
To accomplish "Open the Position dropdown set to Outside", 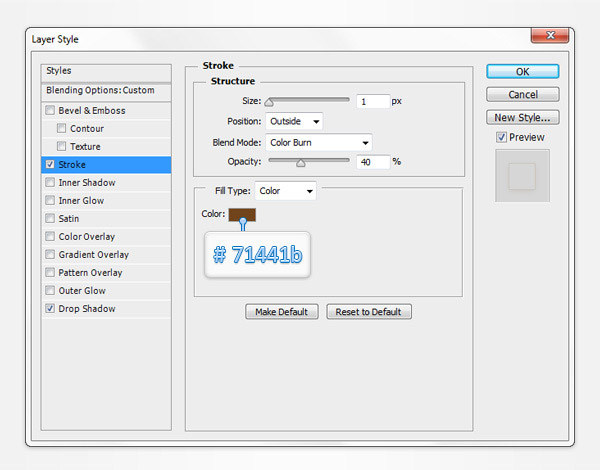I will [x=294, y=121].
